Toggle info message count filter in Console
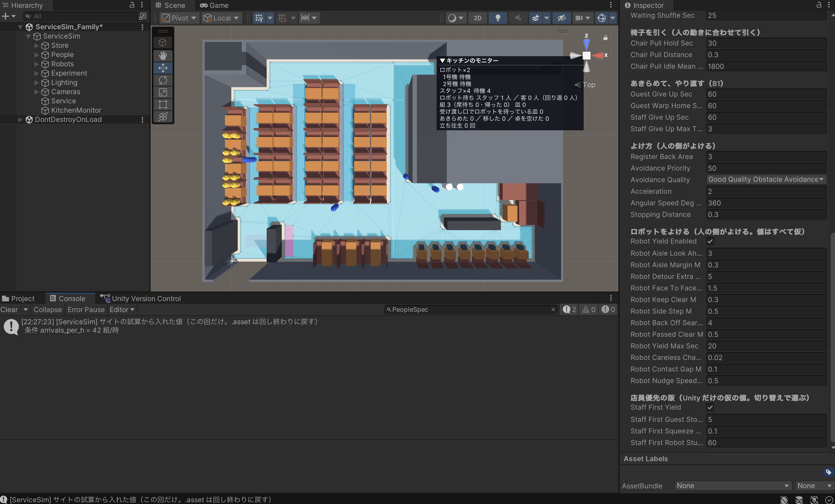This screenshot has height=504, width=835. coord(569,310)
